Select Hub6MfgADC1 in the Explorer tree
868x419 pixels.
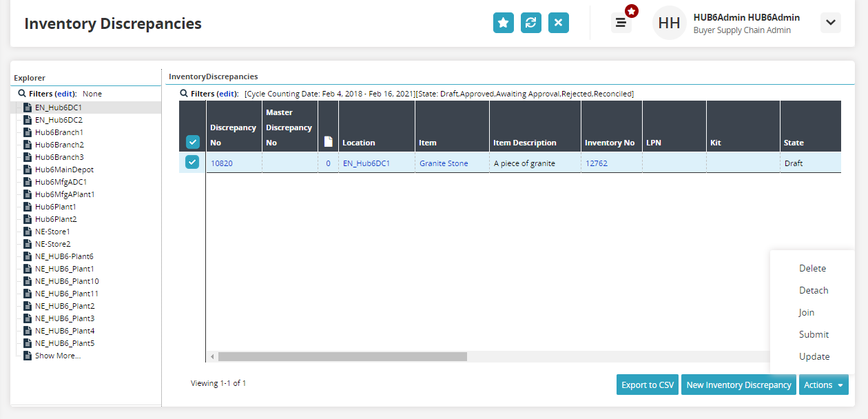coord(61,182)
